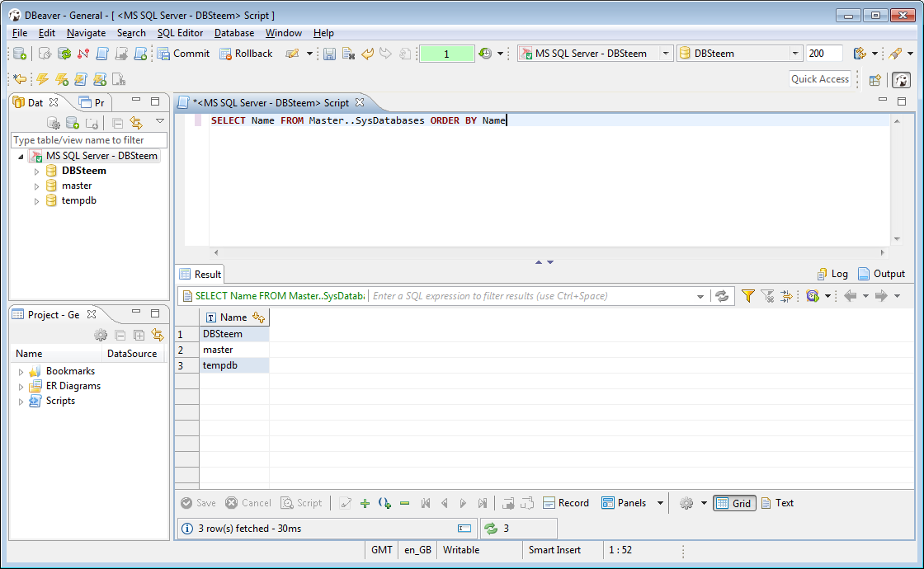Click the New Connection icon in main toolbar

pyautogui.click(x=20, y=54)
